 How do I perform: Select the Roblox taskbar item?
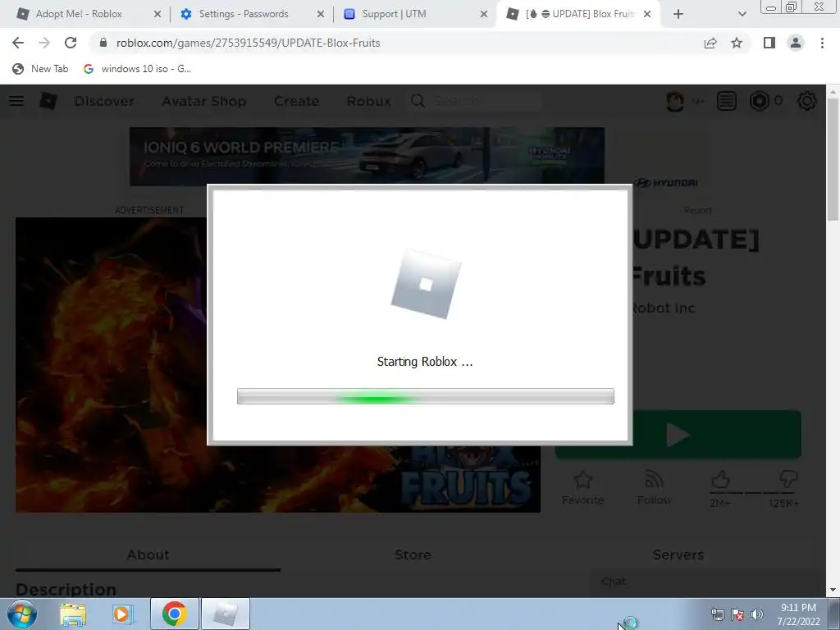tap(226, 614)
